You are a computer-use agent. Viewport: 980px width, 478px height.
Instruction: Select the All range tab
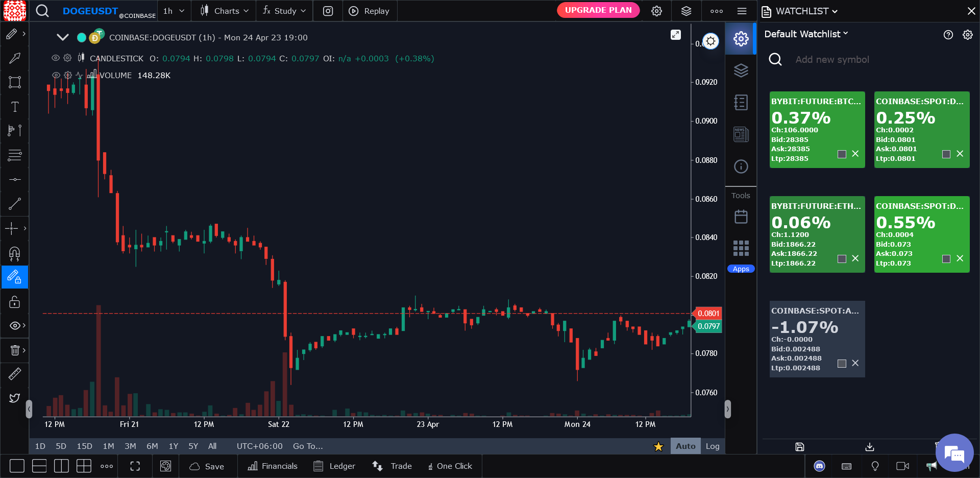point(212,446)
